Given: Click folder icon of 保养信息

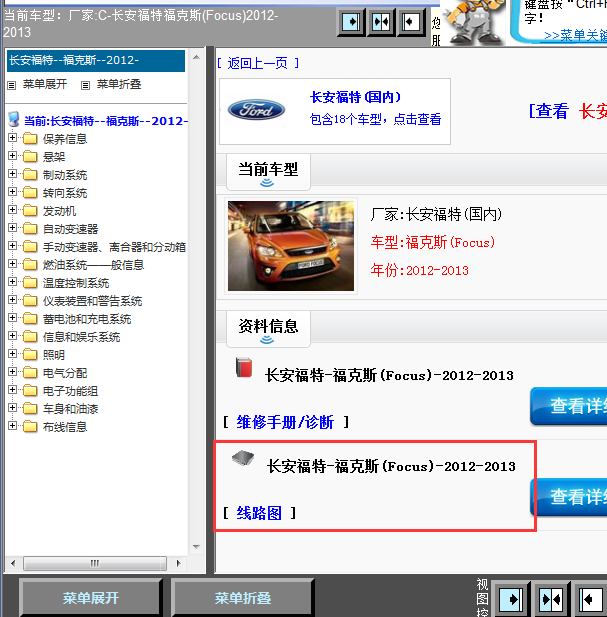Looking at the screenshot, I should pyautogui.click(x=30, y=139).
